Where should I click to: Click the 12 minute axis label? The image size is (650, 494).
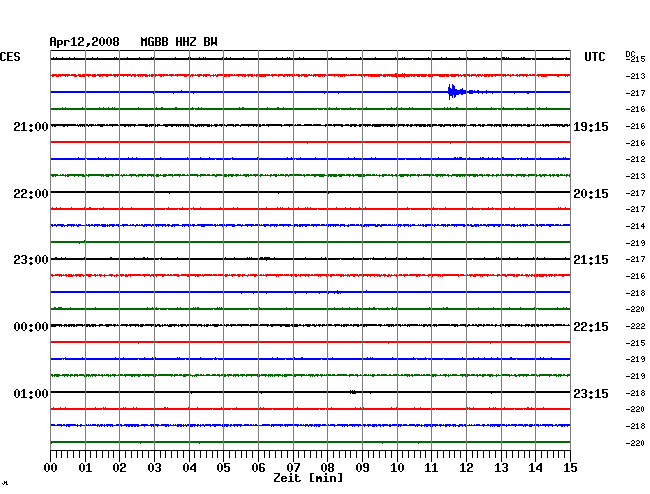[x=466, y=467]
